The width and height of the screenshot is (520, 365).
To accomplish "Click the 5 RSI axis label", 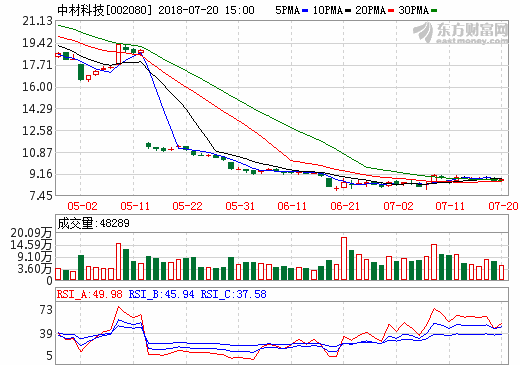I will [50, 356].
